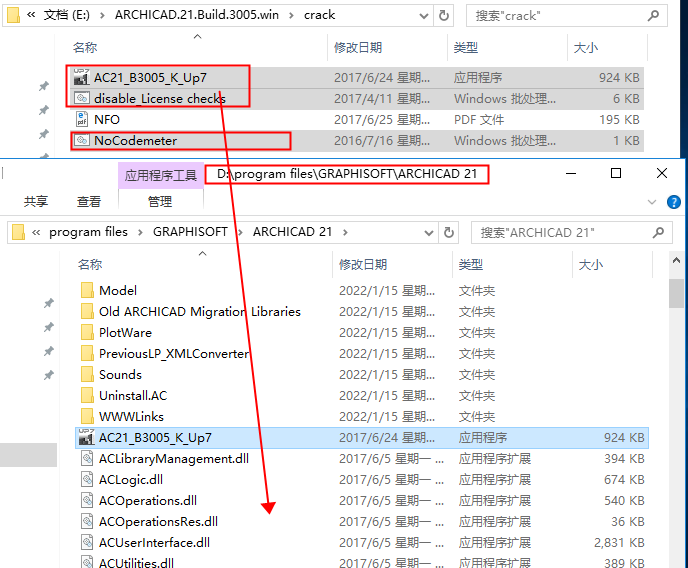Select the Sounds folder icon
The width and height of the screenshot is (688, 568).
86,375
